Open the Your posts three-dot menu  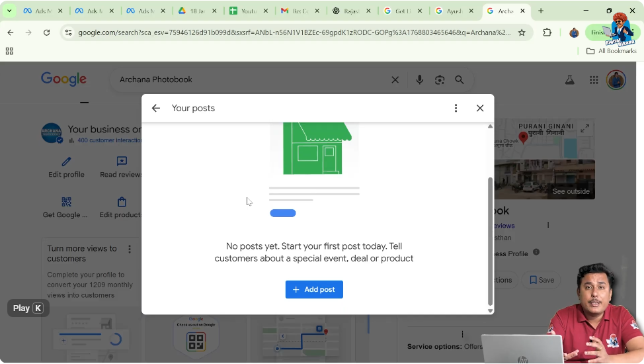(x=456, y=108)
